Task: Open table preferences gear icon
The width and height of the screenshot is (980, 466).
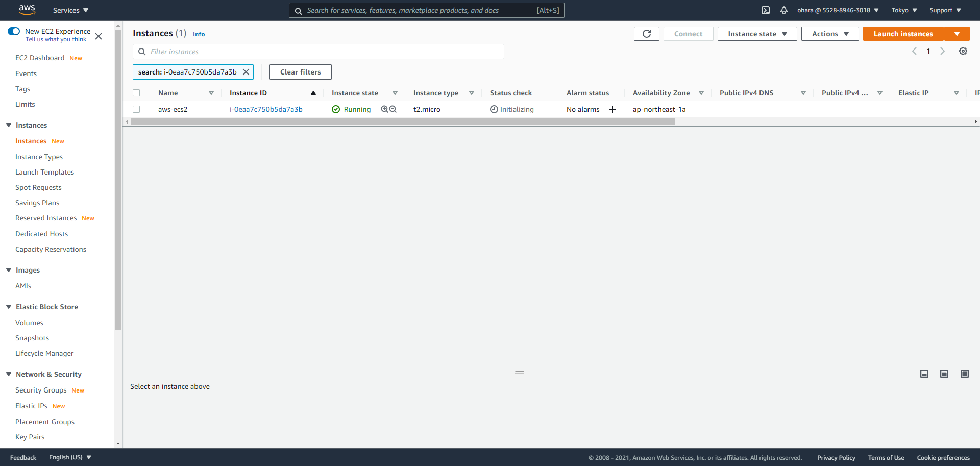Action: (963, 51)
